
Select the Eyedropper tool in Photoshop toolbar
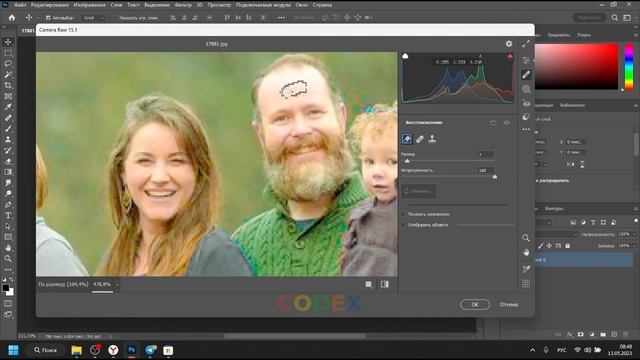[x=8, y=107]
